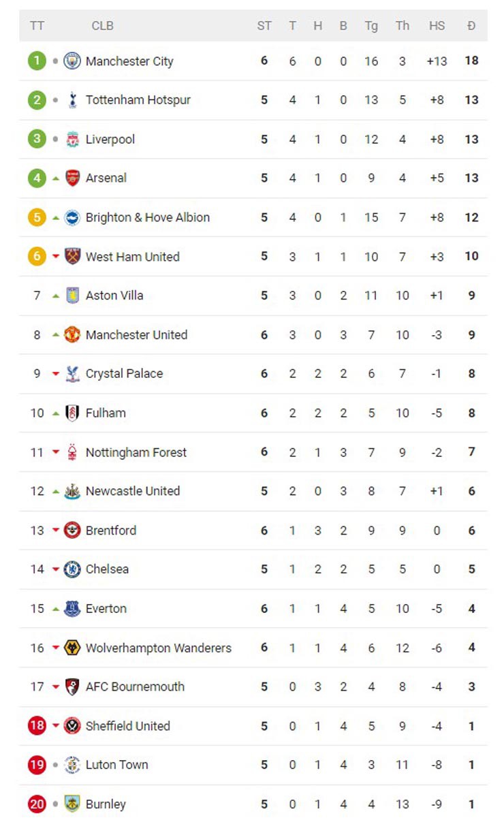
Task: Click the Sheffield United crest icon
Action: point(72,726)
